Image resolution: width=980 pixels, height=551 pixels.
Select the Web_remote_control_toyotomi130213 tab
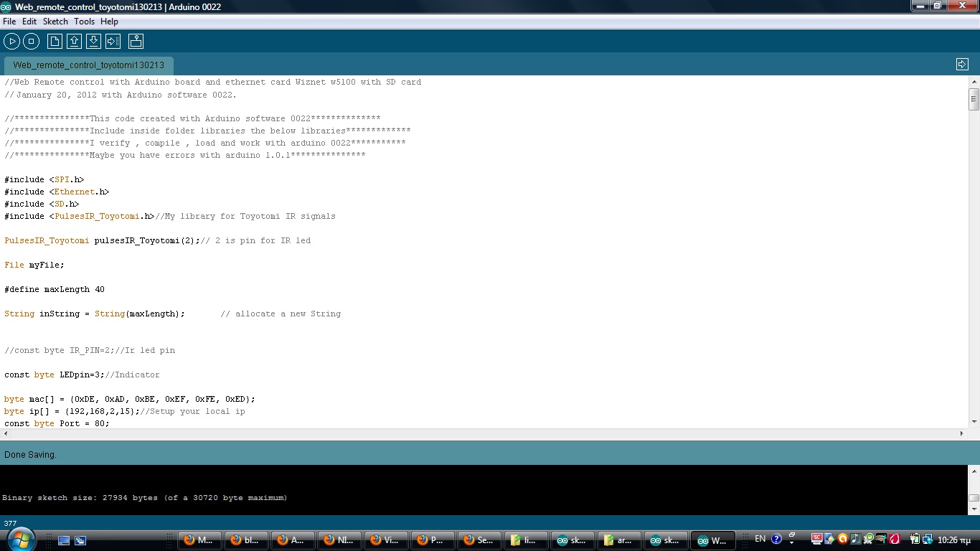pyautogui.click(x=88, y=65)
